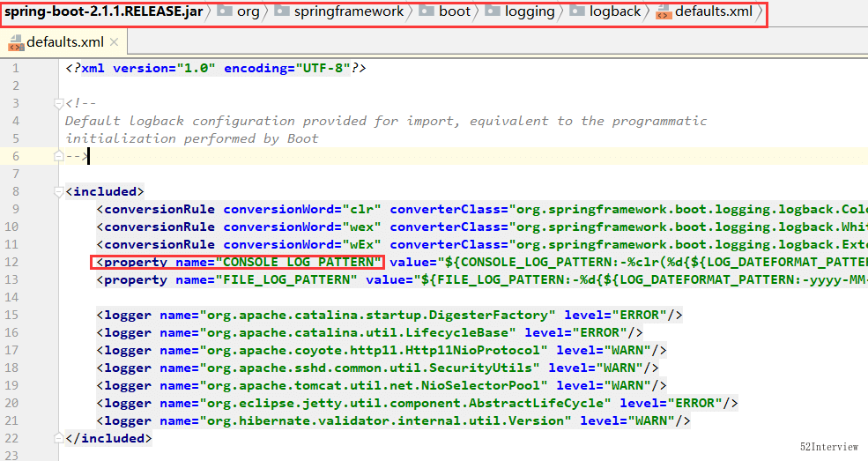Switch to the defaults.xml tab

[x=64, y=42]
